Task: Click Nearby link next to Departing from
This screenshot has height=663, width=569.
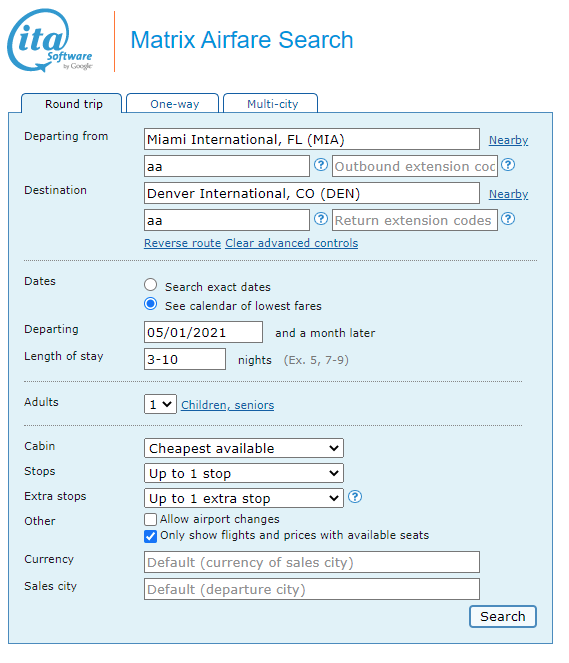Action: 508,140
